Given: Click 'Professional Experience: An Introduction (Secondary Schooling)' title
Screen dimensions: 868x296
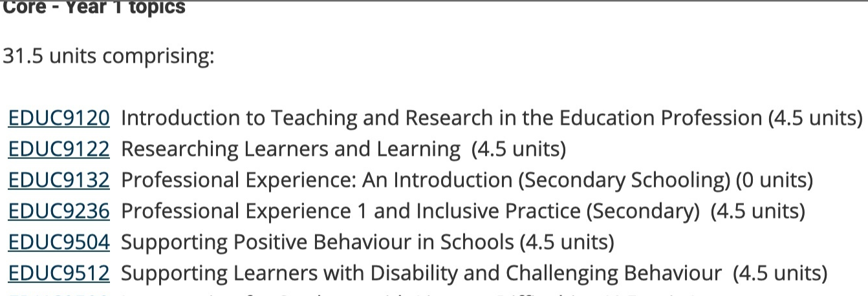Looking at the screenshot, I should [426, 180].
